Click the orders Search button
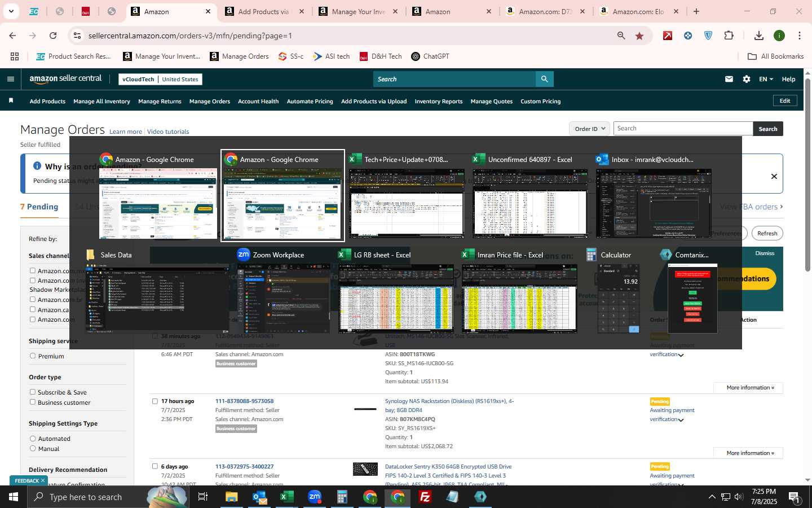Screen dimensions: 812x508 click(768, 129)
